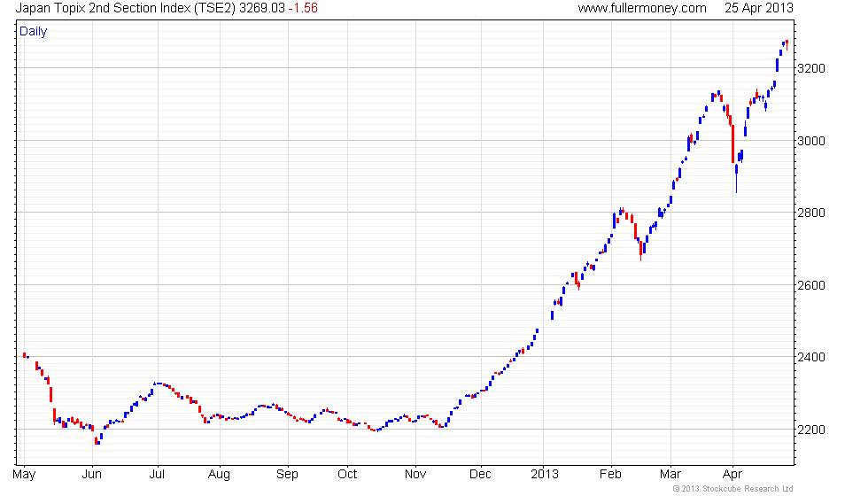This screenshot has width=868, height=496.
Task: Click the 'Apr' month axis label
Action: pyautogui.click(x=732, y=475)
